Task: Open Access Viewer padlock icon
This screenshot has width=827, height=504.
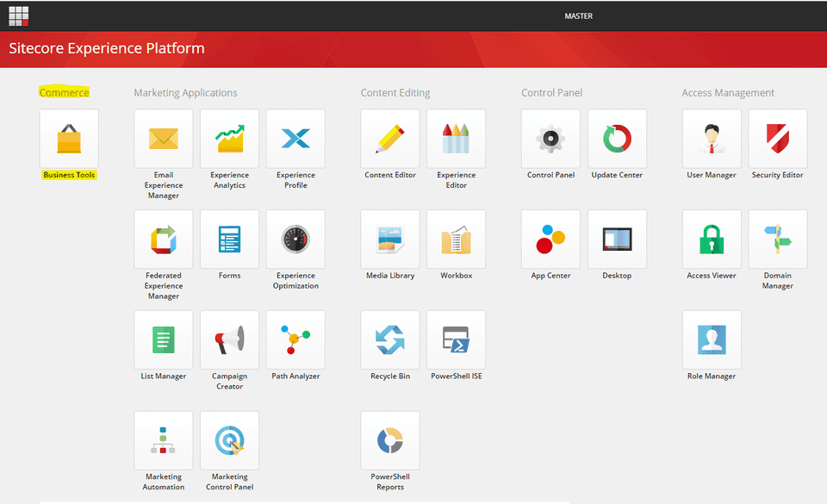Action: tap(712, 240)
